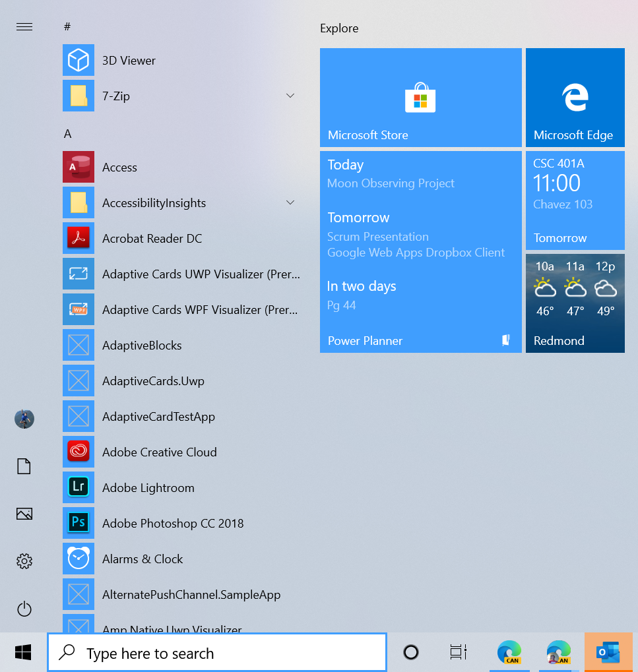Click the Power button icon

point(24,609)
